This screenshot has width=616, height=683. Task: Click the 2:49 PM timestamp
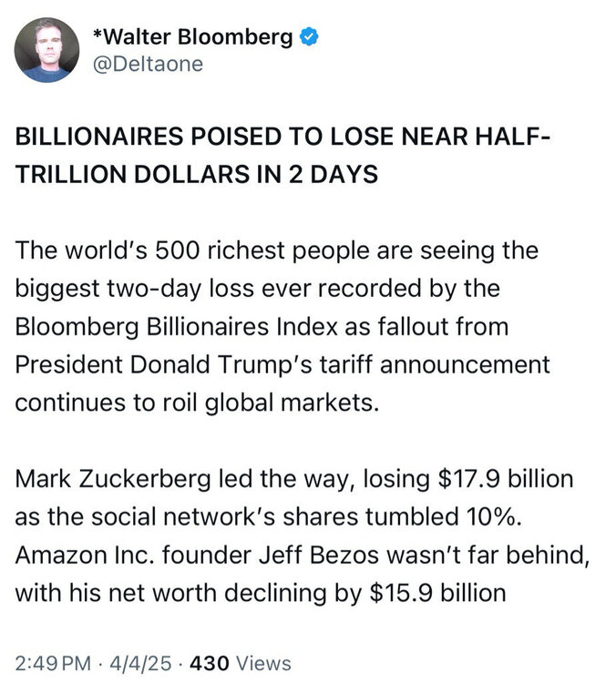(52, 663)
